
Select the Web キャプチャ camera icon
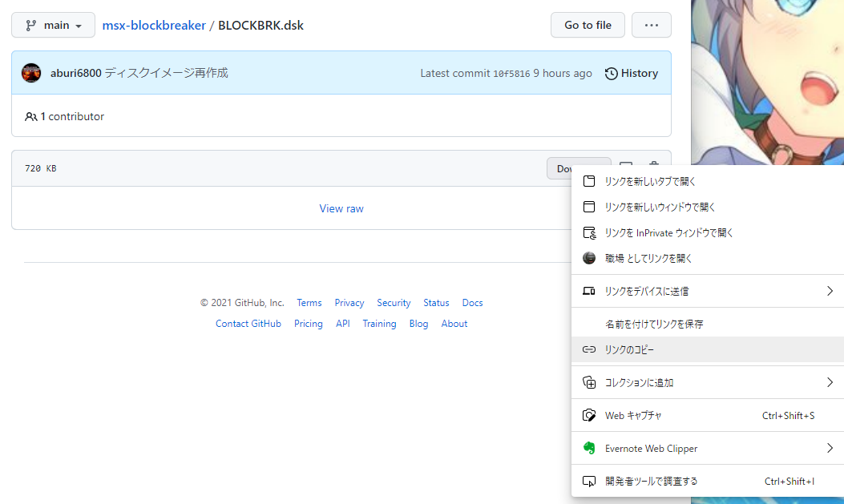click(589, 415)
